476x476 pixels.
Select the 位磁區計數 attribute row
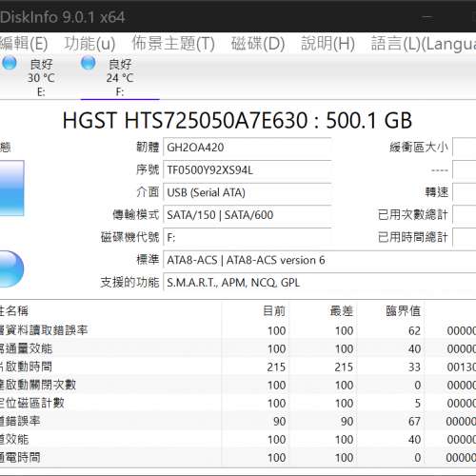[238, 403]
